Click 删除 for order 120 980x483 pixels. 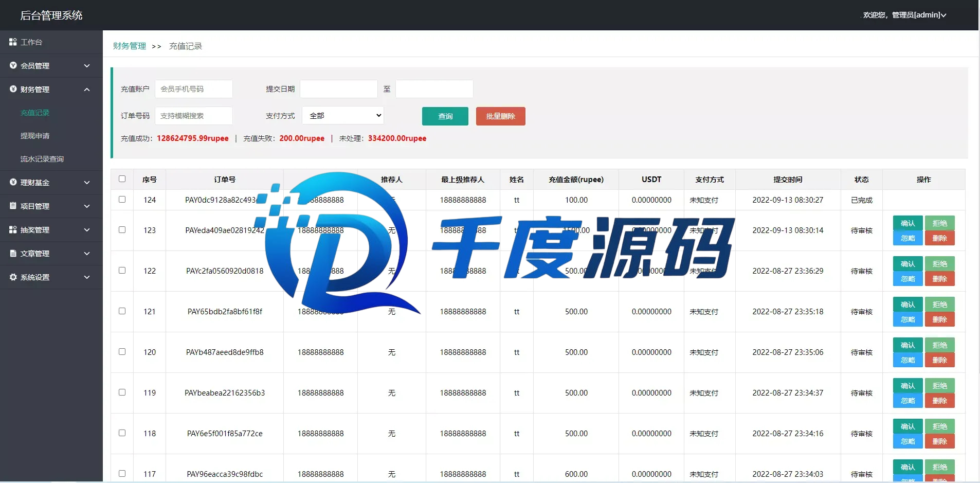[940, 360]
